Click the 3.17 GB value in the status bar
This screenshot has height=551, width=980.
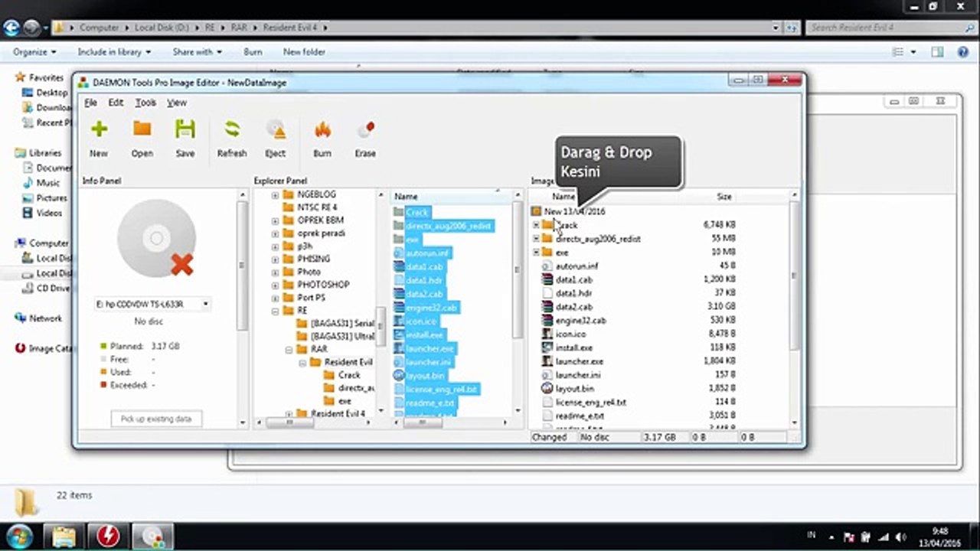(x=660, y=438)
